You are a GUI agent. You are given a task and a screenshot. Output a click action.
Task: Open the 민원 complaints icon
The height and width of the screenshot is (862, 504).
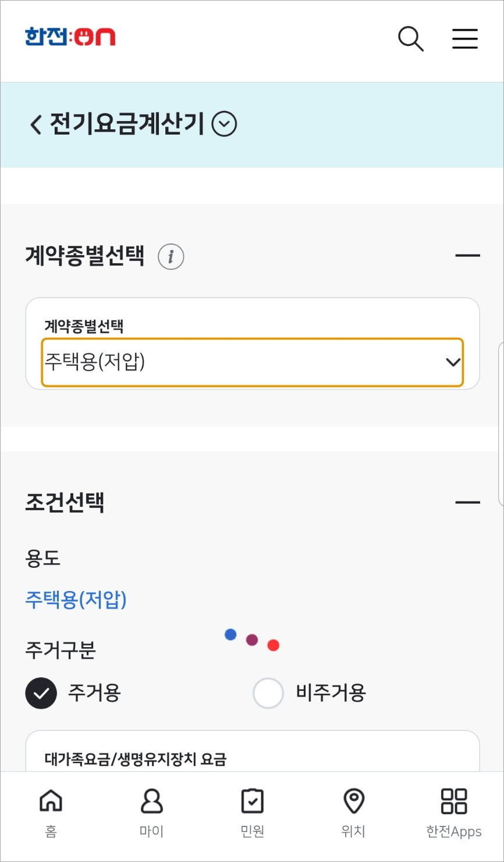pos(252,810)
